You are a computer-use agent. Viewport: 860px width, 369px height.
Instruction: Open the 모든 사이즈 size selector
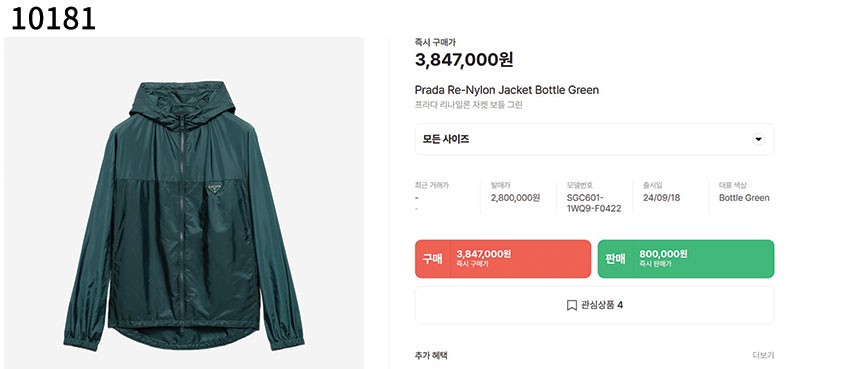[x=595, y=139]
